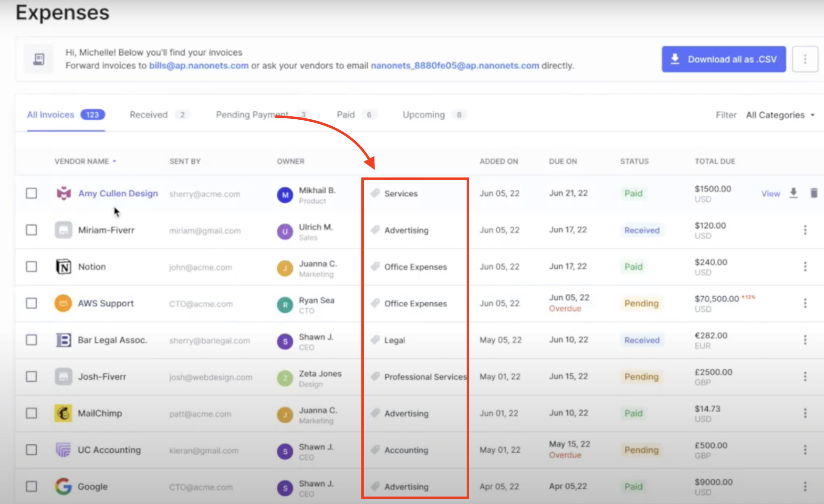Tick the UC Accounting row checkbox
The image size is (824, 504).
click(31, 450)
